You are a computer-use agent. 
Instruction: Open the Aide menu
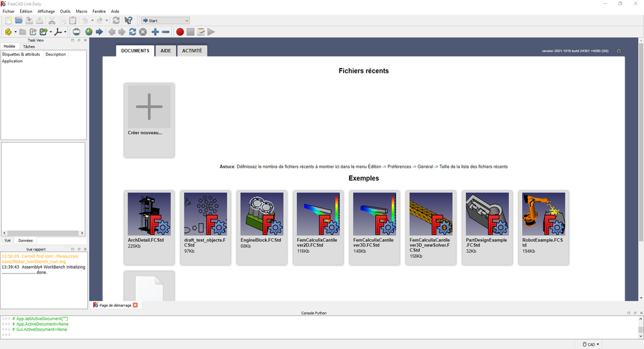click(x=115, y=11)
